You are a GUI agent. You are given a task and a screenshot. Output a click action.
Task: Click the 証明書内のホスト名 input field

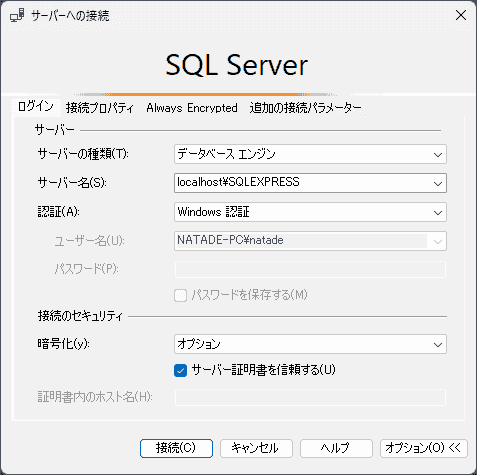point(310,397)
